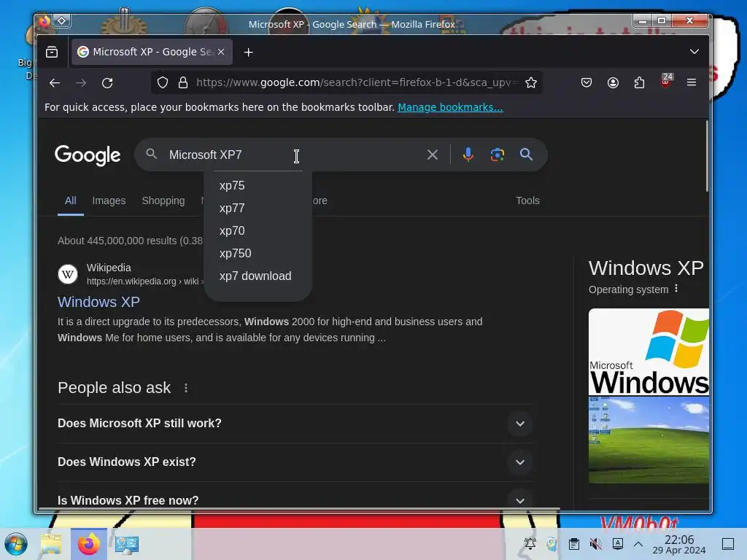Reload the current page

click(107, 83)
